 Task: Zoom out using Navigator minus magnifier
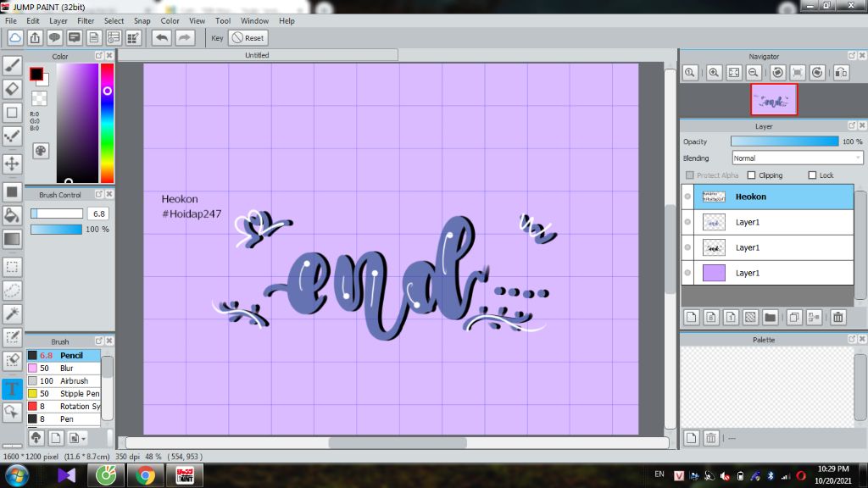pos(754,73)
